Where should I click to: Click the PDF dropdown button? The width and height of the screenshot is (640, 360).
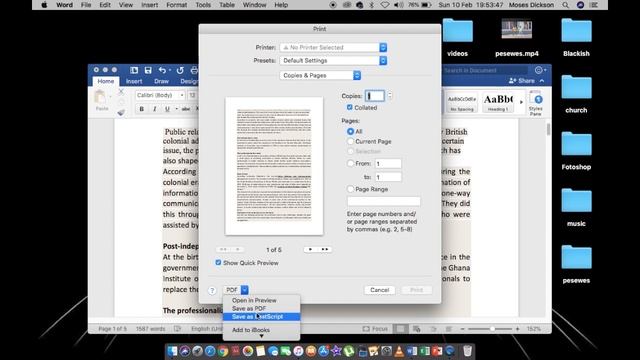[x=236, y=290]
